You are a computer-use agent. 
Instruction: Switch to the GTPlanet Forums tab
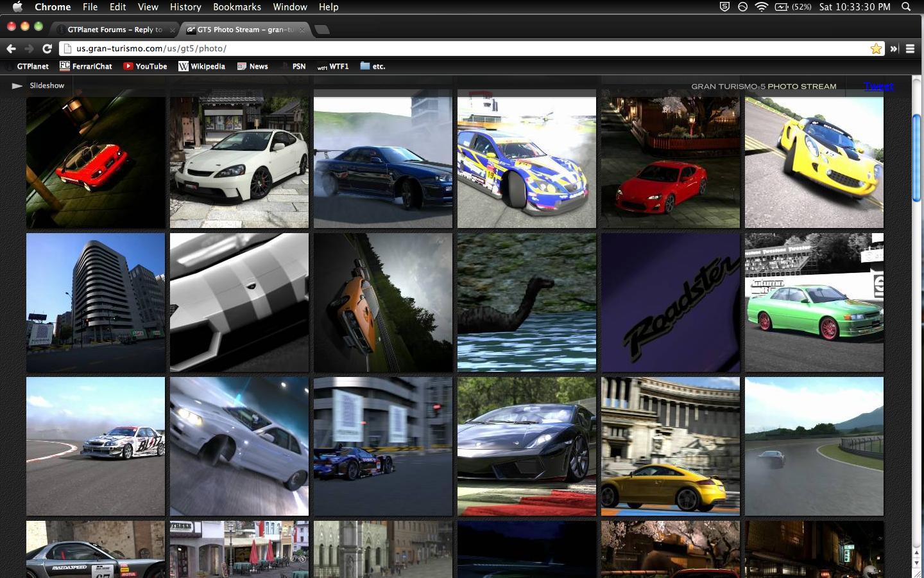click(x=114, y=30)
